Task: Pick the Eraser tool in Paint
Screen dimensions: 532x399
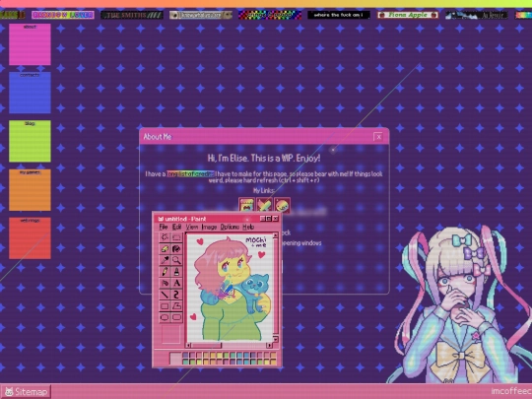Action: [165, 248]
